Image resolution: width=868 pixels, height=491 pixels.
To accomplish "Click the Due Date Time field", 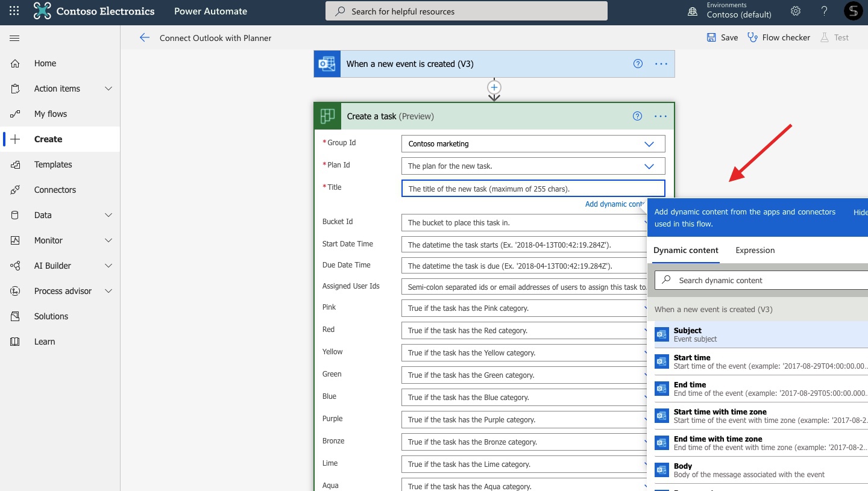I will click(x=524, y=266).
